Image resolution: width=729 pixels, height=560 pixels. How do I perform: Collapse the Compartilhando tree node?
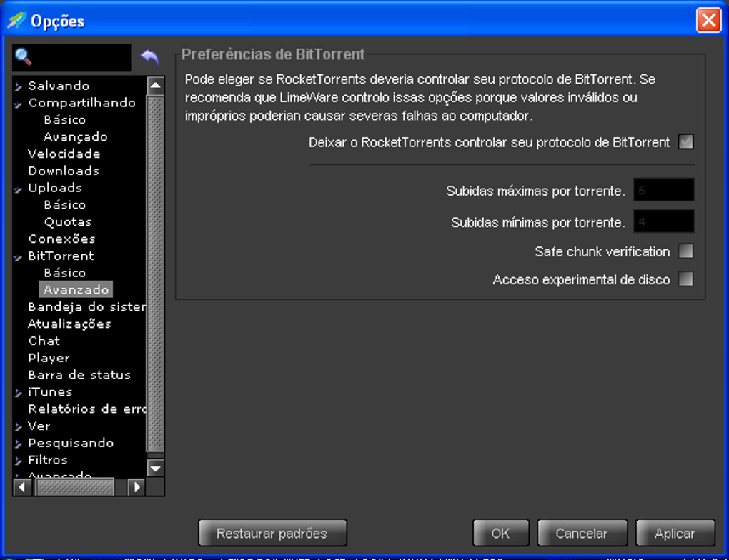[18, 104]
